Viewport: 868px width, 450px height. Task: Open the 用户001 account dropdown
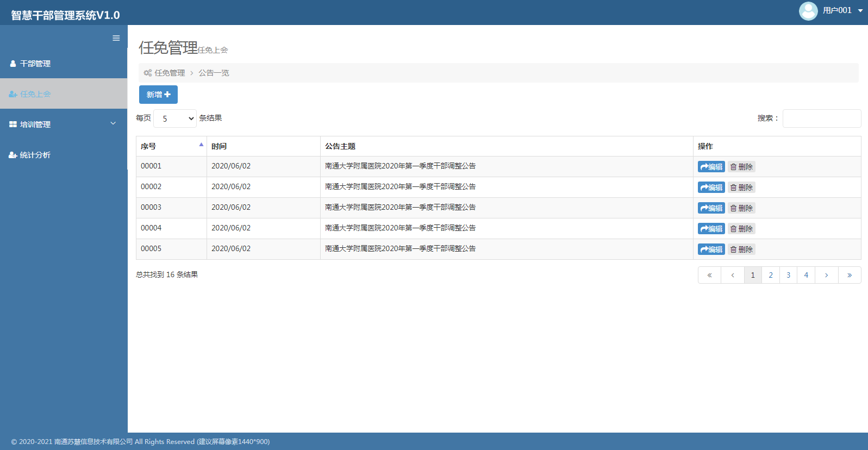842,10
